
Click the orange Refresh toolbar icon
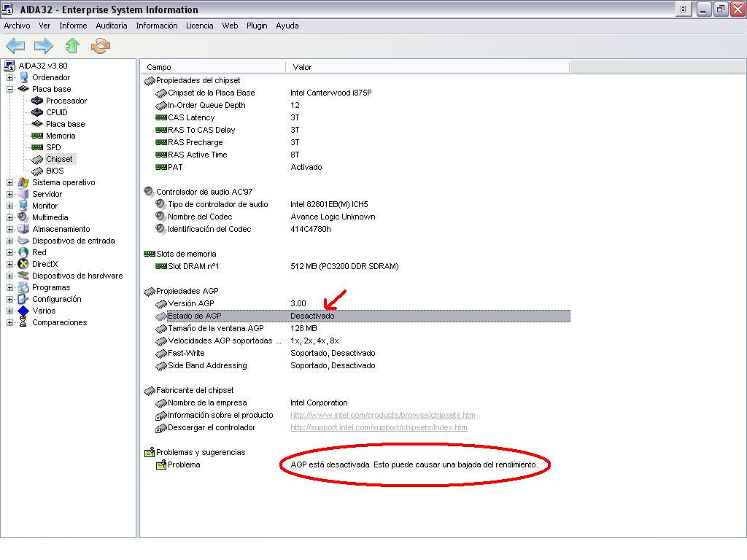click(101, 46)
